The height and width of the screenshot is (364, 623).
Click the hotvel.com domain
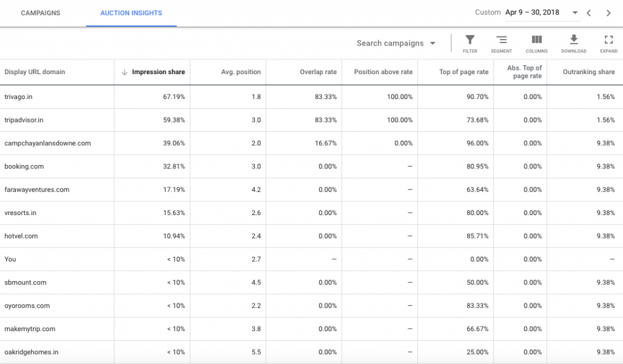click(21, 236)
